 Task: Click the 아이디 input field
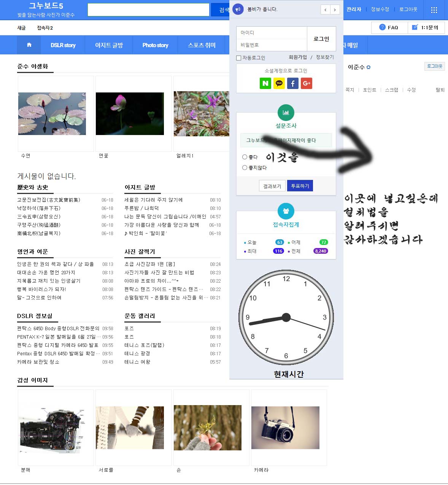click(x=272, y=33)
